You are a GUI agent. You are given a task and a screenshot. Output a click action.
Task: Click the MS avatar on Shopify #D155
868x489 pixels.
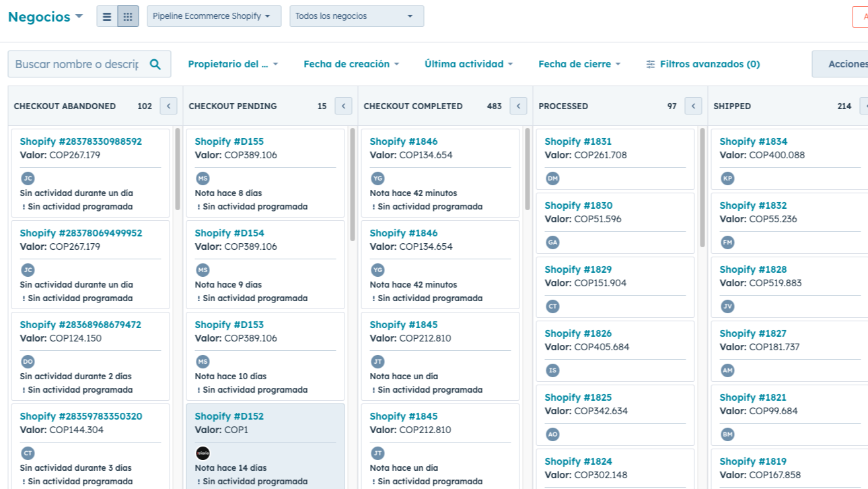point(203,178)
